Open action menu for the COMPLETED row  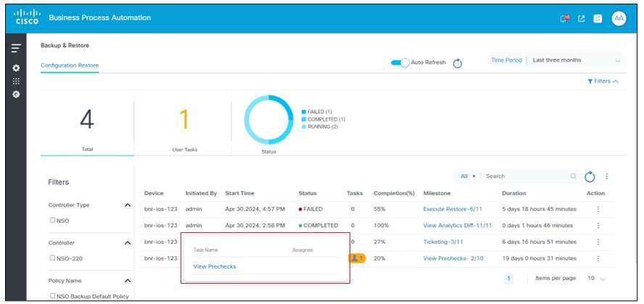point(598,226)
